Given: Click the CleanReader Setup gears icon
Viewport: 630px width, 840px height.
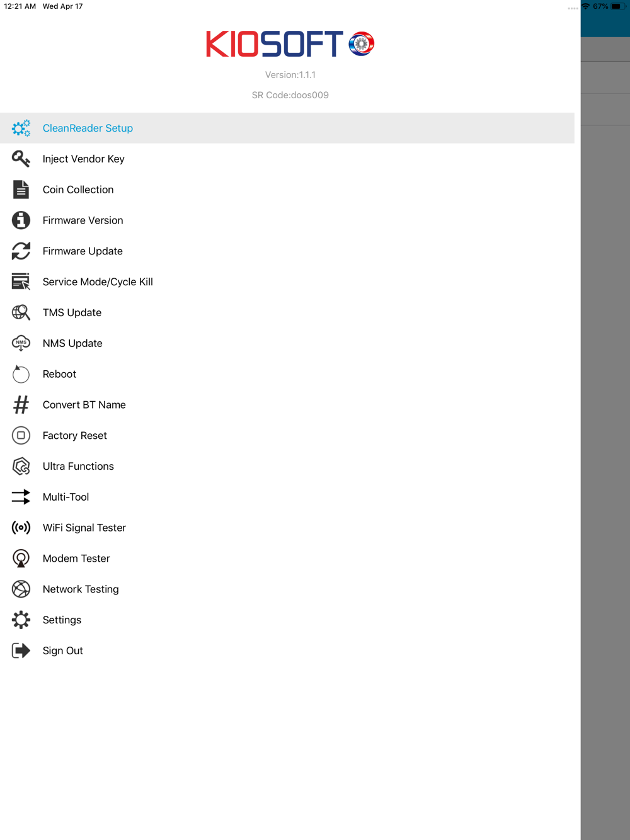Looking at the screenshot, I should [21, 128].
